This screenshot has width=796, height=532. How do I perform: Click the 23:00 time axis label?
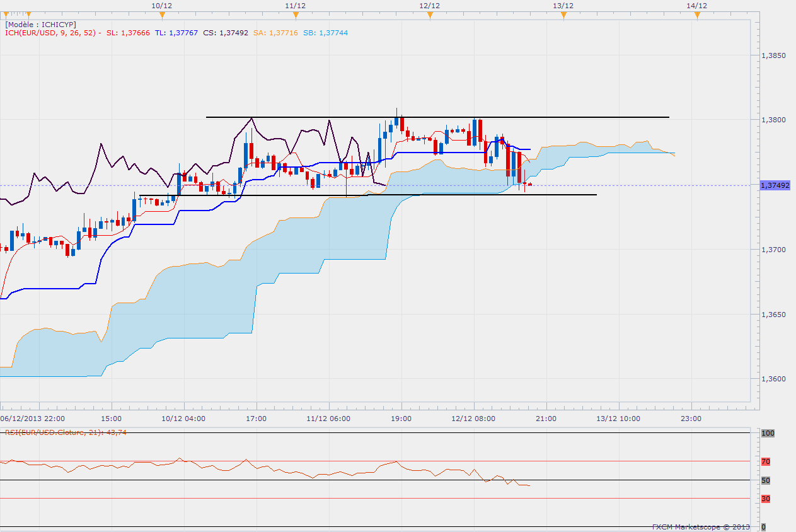pyautogui.click(x=691, y=418)
